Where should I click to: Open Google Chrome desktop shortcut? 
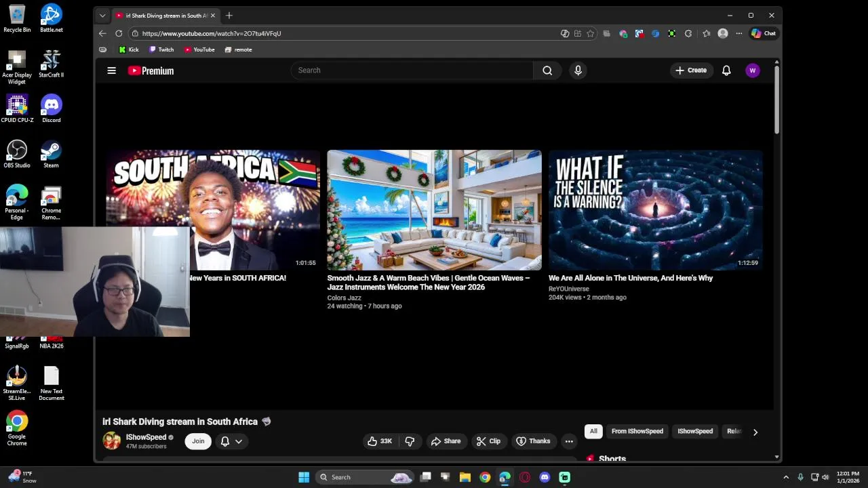17,427
